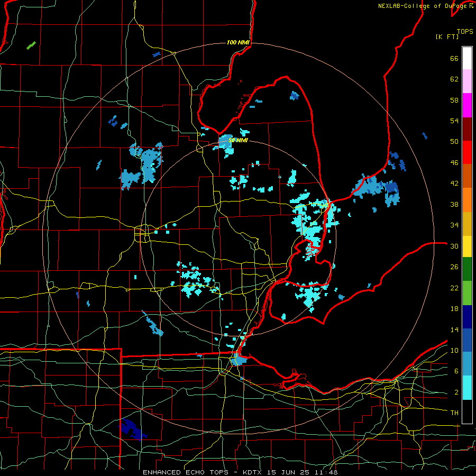This screenshot has height=476, width=476.
Task: Click the legend value 46
Action: [454, 163]
